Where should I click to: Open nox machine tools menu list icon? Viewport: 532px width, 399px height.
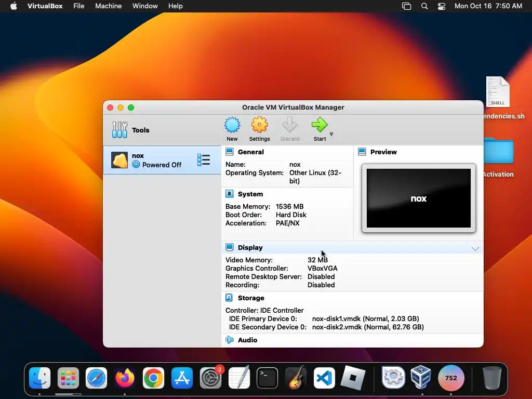(204, 160)
